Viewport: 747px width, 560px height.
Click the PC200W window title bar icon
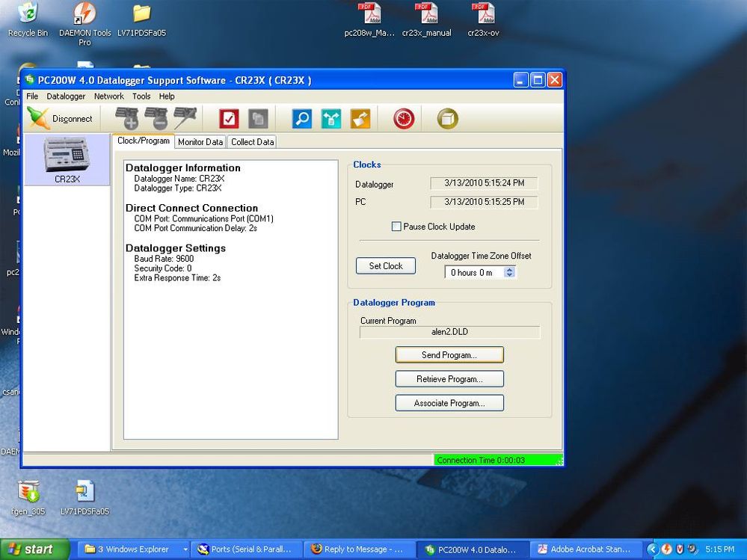30,79
